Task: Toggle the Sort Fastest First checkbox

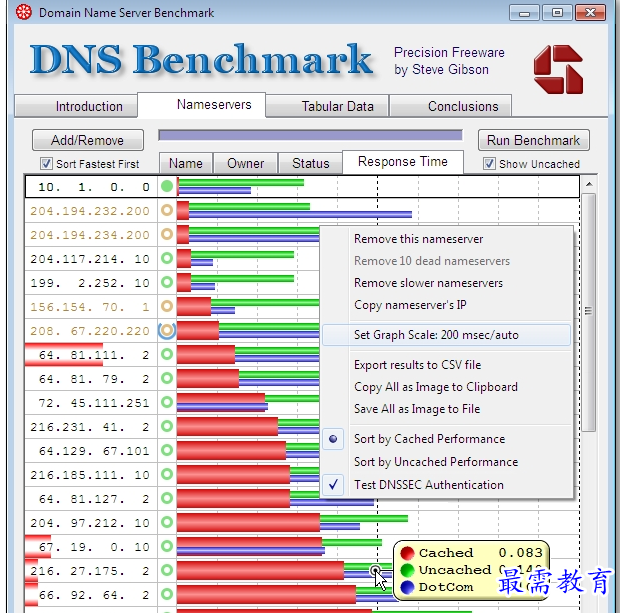Action: click(46, 164)
